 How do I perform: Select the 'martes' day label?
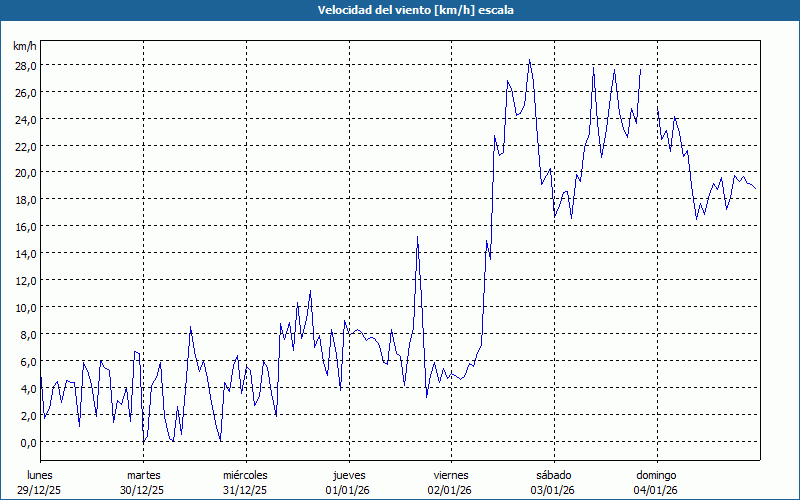pos(144,475)
